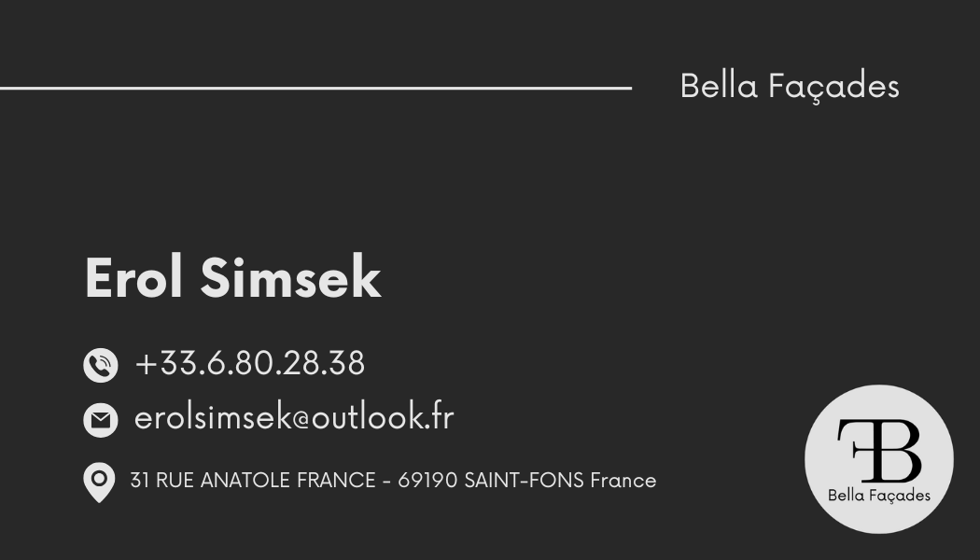Click the empty left edge of the logo circle
The width and height of the screenshot is (980, 560).
pyautogui.click(x=816, y=459)
